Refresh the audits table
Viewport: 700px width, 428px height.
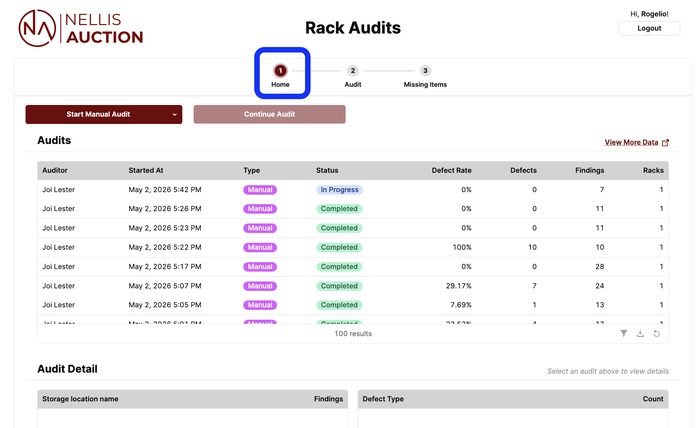pos(656,333)
